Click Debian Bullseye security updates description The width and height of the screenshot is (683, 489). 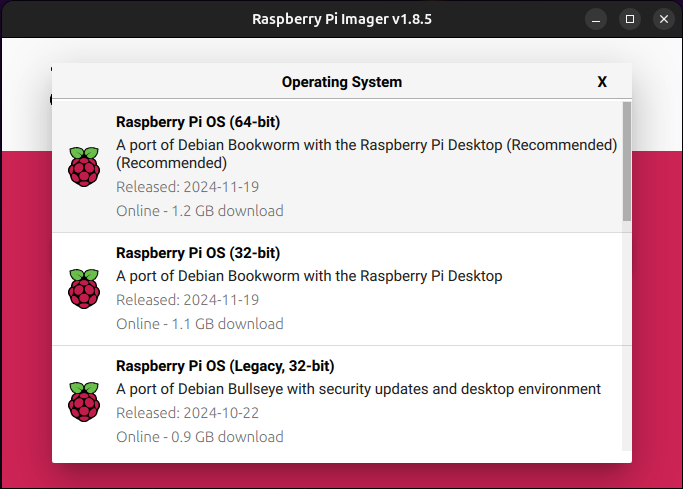click(358, 389)
